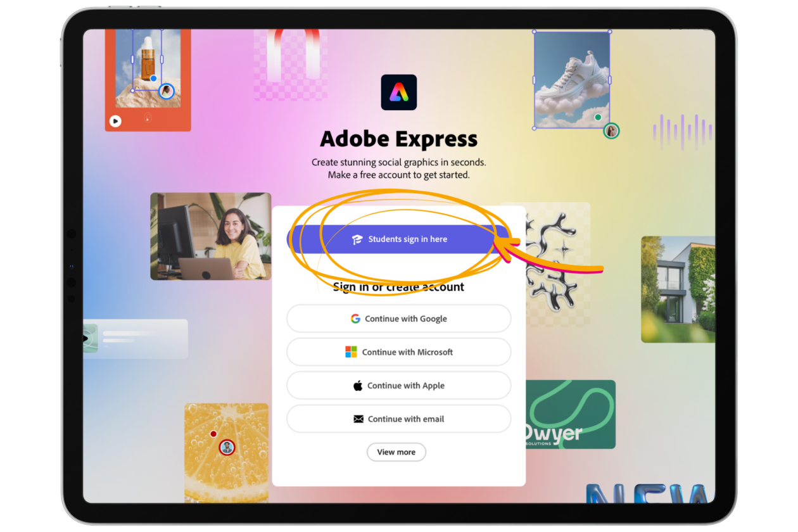Expand sign-in options with View more
The image size is (798, 532).
click(x=396, y=452)
